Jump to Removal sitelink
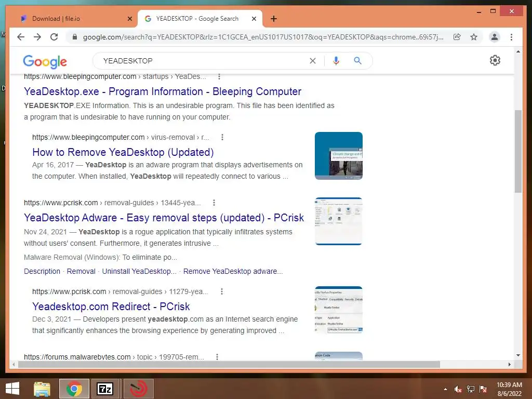The width and height of the screenshot is (532, 399). tap(81, 271)
